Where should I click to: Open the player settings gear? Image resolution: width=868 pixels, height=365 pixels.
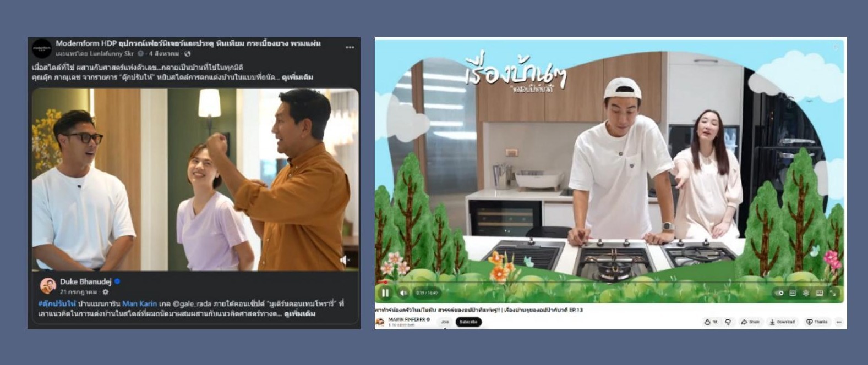coord(806,293)
